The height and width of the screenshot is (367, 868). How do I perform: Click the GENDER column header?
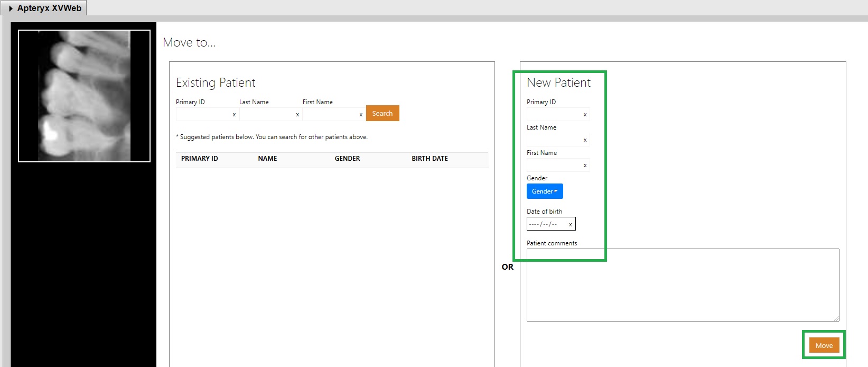(x=347, y=159)
